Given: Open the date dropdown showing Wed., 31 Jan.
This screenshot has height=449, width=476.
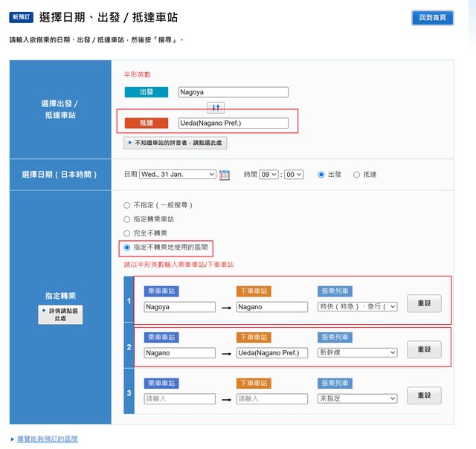Looking at the screenshot, I should coord(177,175).
